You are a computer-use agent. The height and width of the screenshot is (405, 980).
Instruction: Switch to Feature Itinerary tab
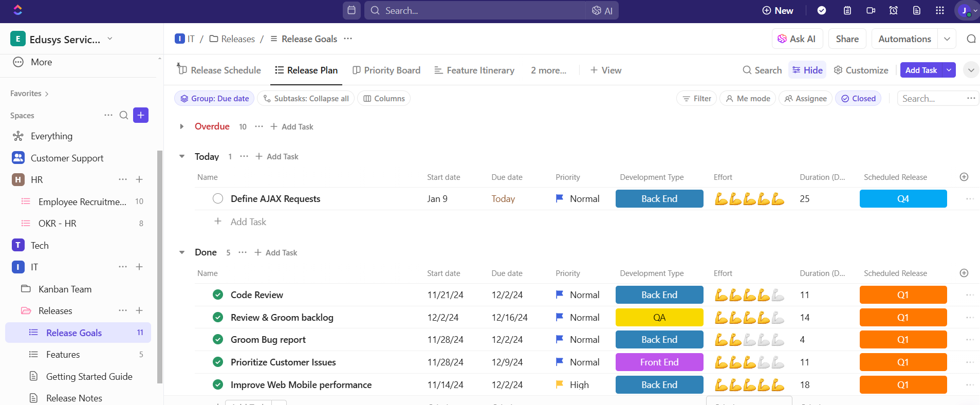[474, 70]
